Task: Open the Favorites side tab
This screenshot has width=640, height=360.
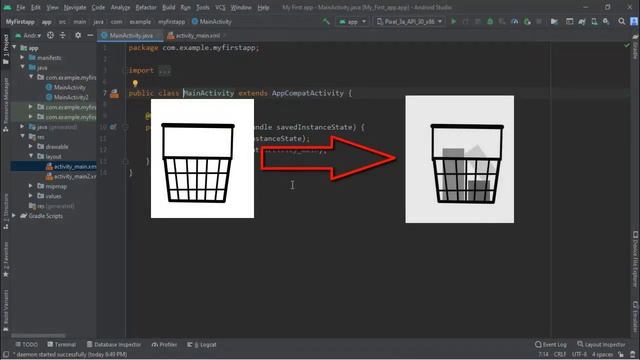Action: [6, 259]
